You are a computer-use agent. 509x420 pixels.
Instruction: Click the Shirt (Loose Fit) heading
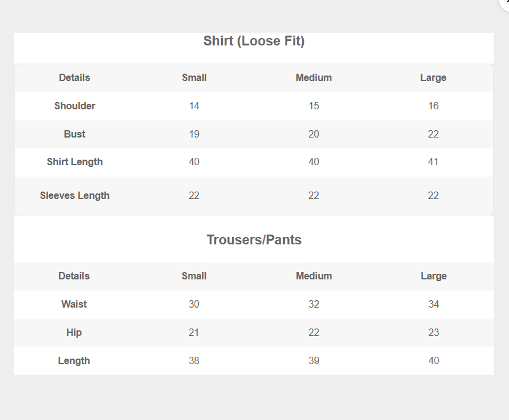254,41
